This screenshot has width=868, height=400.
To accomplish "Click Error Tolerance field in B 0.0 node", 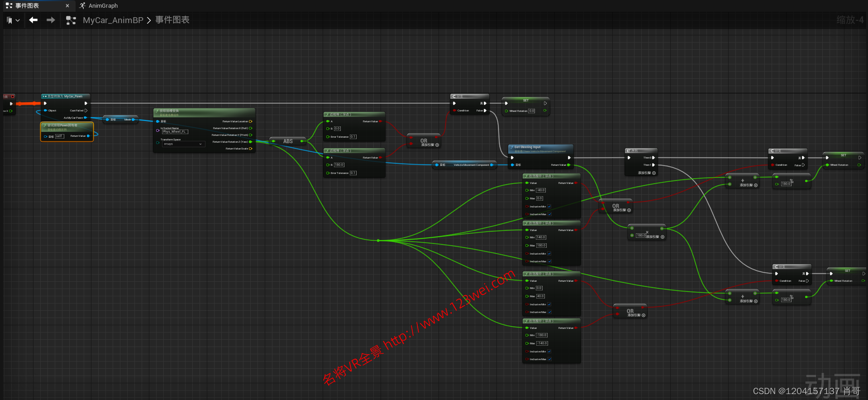I will tap(353, 137).
